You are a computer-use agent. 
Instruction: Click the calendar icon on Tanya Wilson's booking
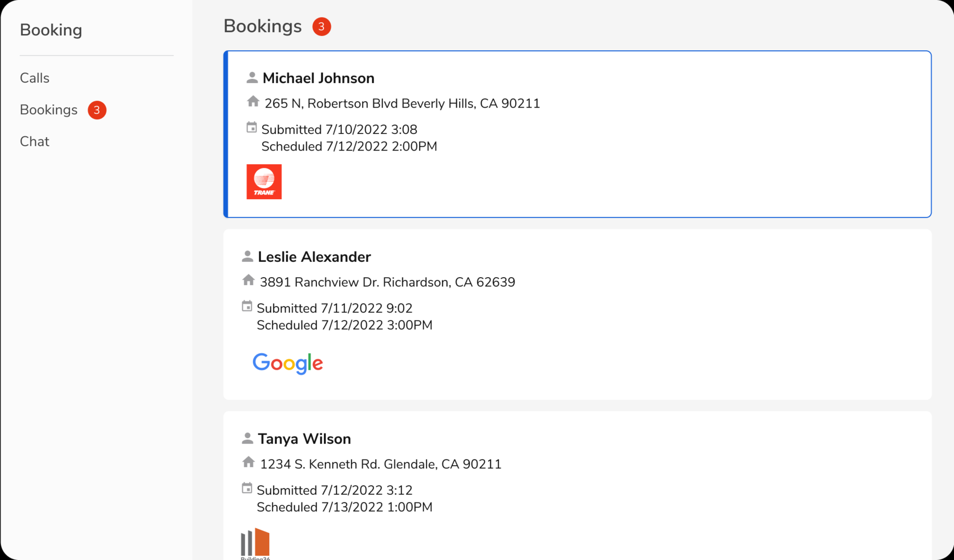(x=247, y=487)
